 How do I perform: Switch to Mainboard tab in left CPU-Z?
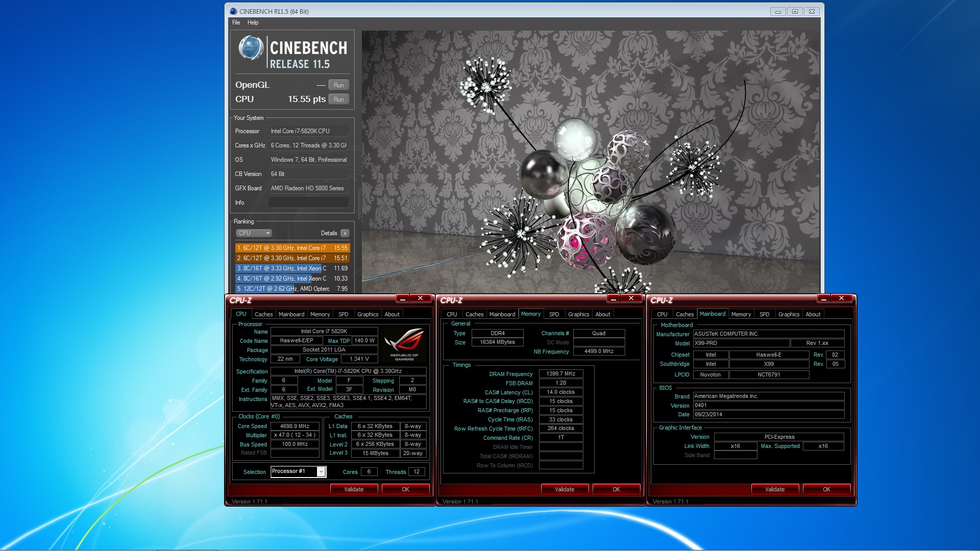291,314
